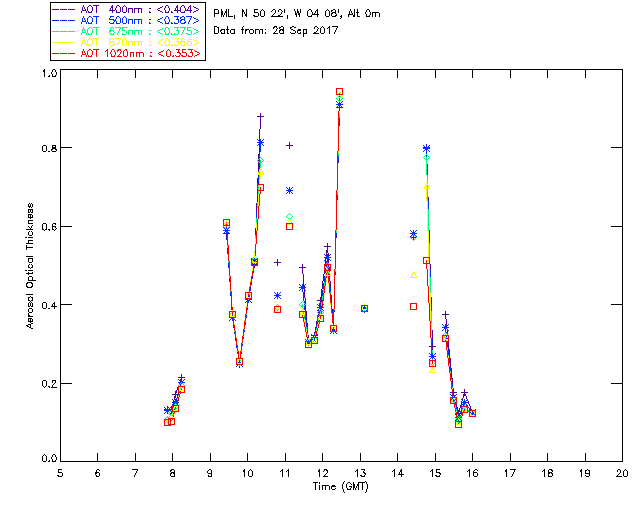Click the PML station location text
Screen dimensions: 640x512
click(x=297, y=13)
